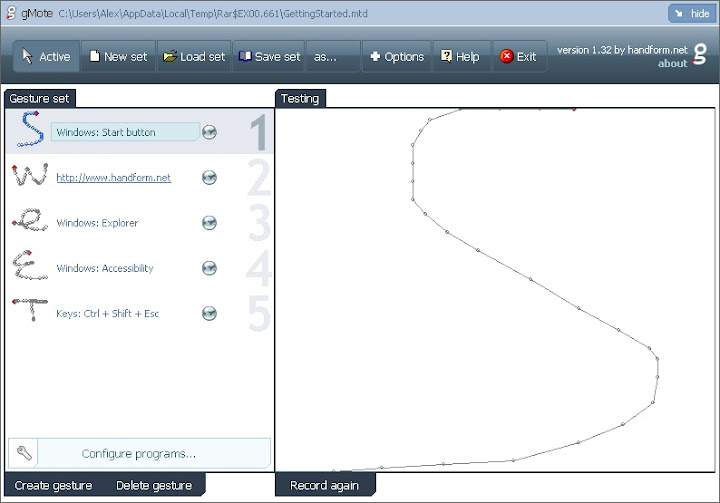This screenshot has height=503, width=720.
Task: Click the arrow cursor icon on Active
Action: (27, 56)
